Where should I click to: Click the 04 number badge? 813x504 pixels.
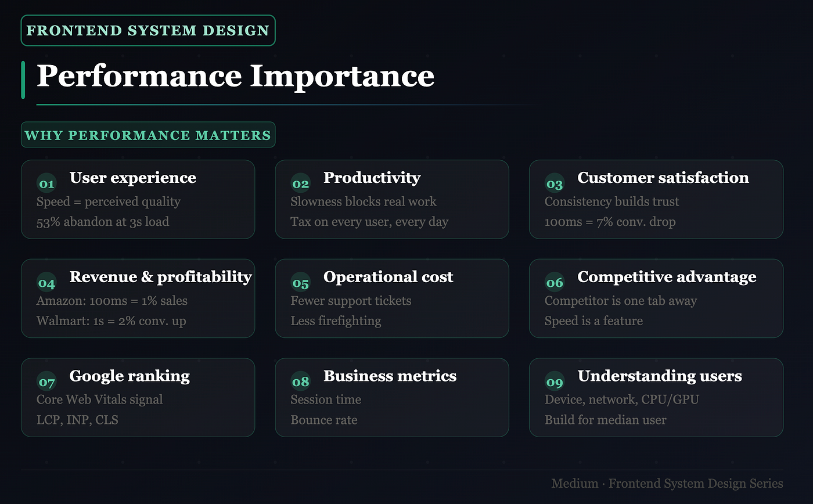point(46,283)
